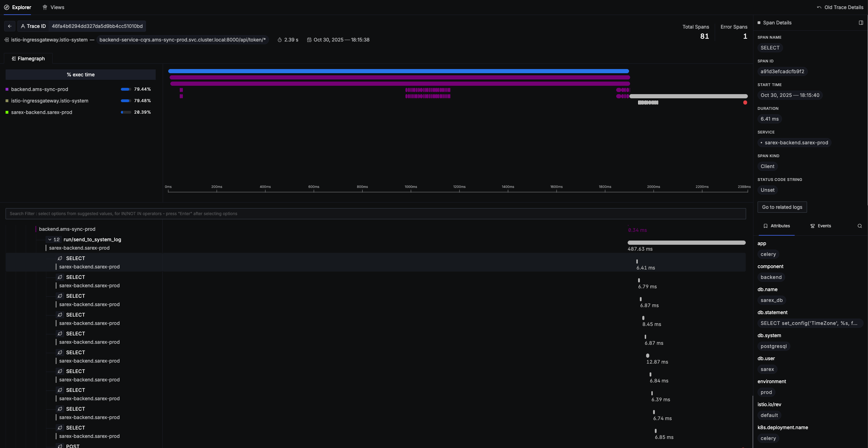Click the Go to related logs button
This screenshot has width=868, height=448.
782,207
